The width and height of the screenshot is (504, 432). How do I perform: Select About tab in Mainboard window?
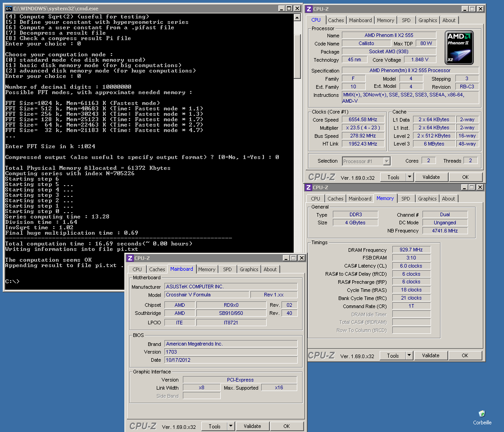[270, 269]
